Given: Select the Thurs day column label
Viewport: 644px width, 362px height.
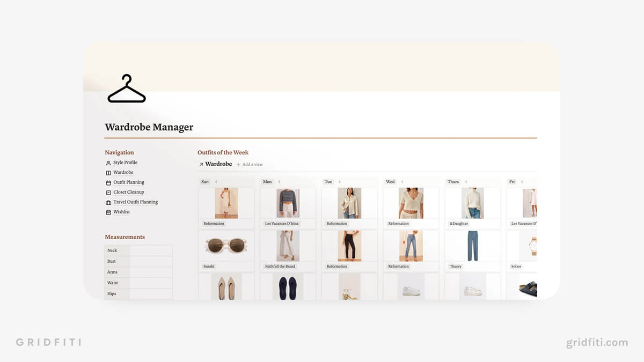Looking at the screenshot, I should click(453, 182).
